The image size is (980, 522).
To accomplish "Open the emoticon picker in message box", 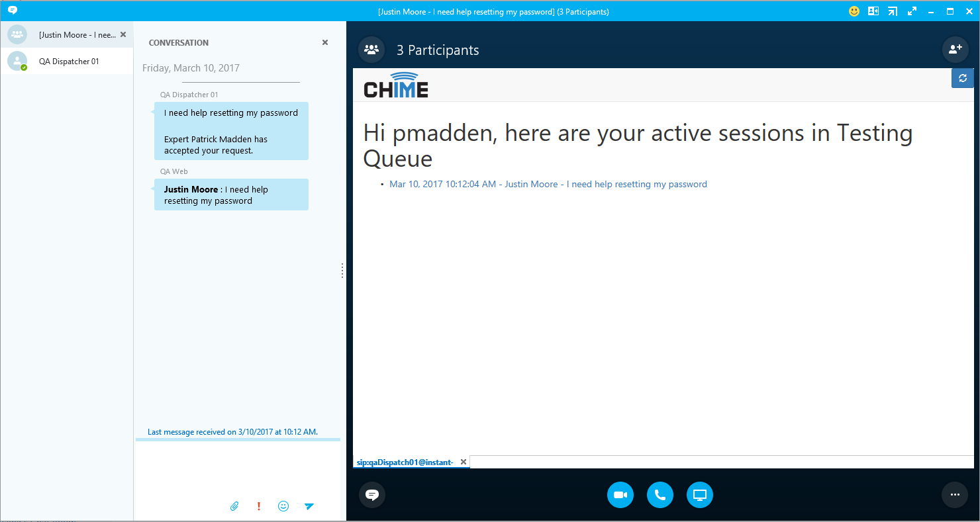I will (283, 506).
